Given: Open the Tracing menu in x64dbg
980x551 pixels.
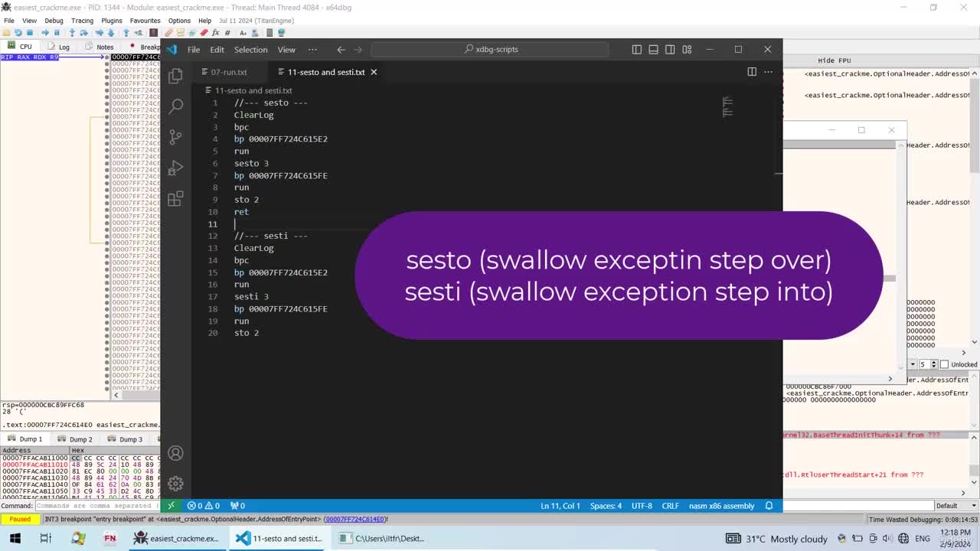Looking at the screenshot, I should (x=82, y=21).
